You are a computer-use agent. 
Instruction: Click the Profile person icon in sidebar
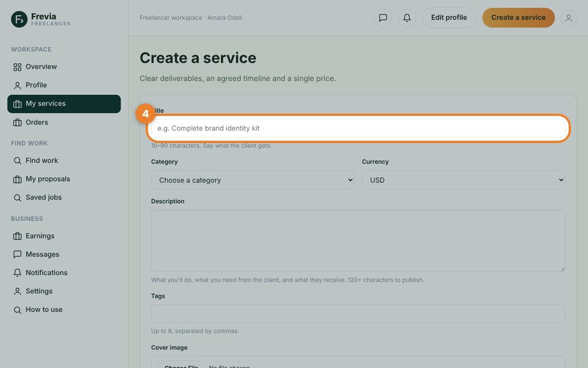tap(17, 85)
